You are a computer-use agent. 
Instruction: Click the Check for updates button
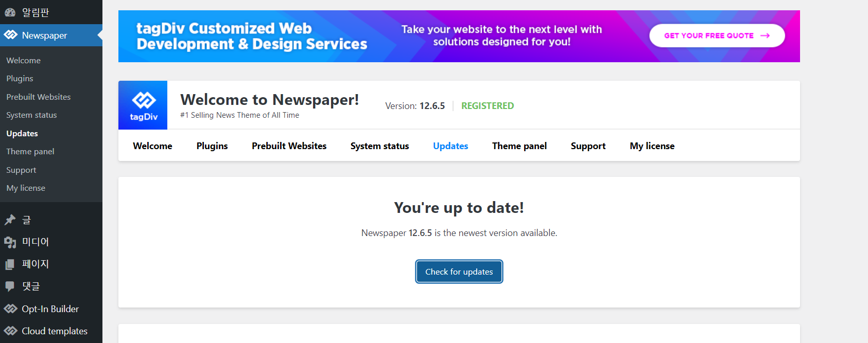[x=459, y=272]
